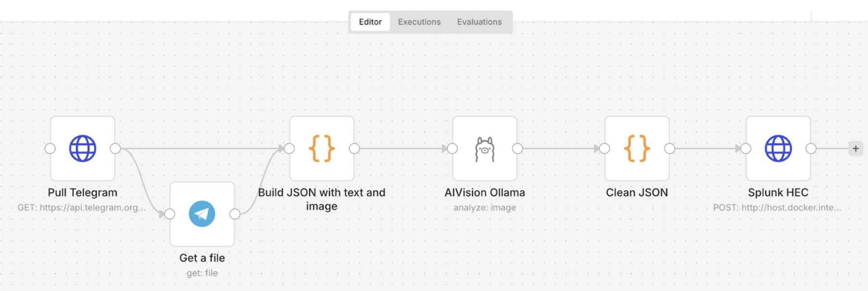Open the Clean JSON code node
This screenshot has height=291, width=868.
coord(637,148)
